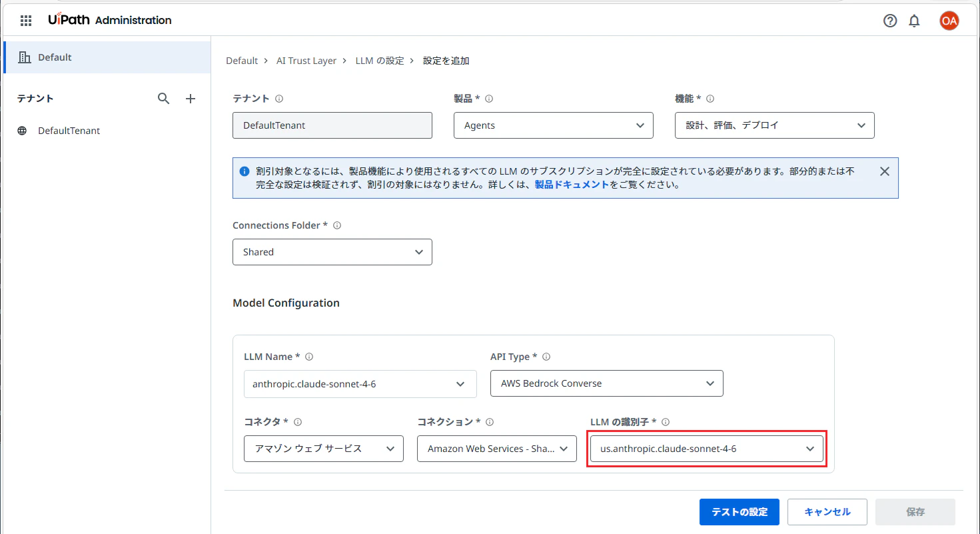
Task: Open the 機能 dropdown showing 設計、評価、デプロイ
Action: click(775, 125)
